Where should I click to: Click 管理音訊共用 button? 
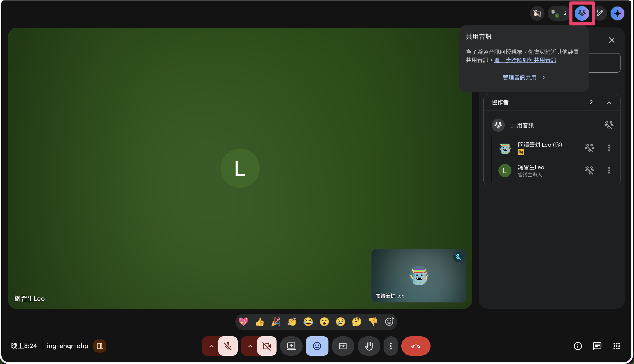tap(523, 78)
